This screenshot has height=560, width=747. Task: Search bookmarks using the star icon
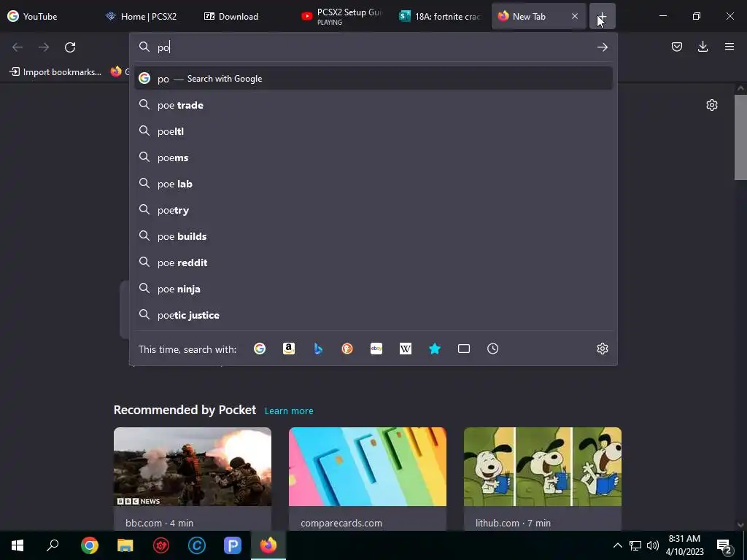pyautogui.click(x=435, y=349)
